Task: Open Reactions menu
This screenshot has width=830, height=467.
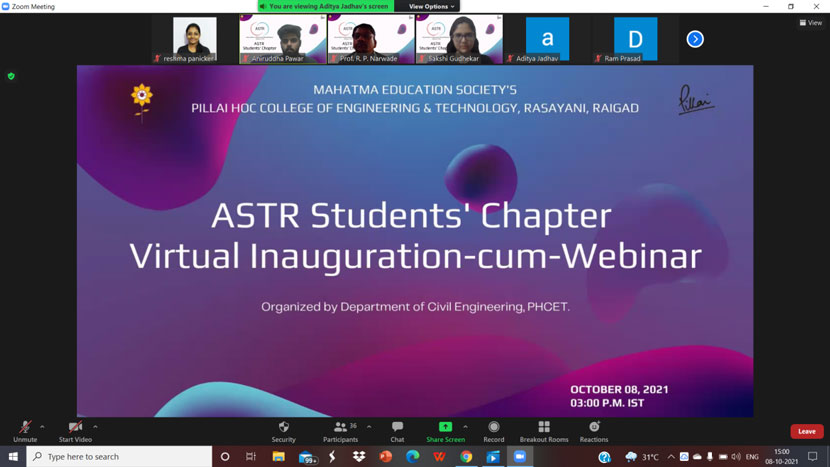Action: (x=594, y=432)
